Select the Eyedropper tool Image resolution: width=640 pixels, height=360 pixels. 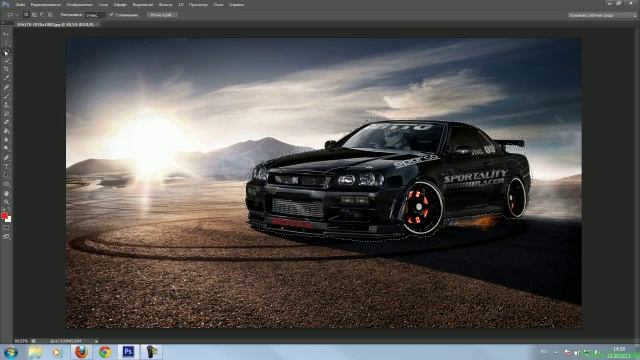coord(6,78)
